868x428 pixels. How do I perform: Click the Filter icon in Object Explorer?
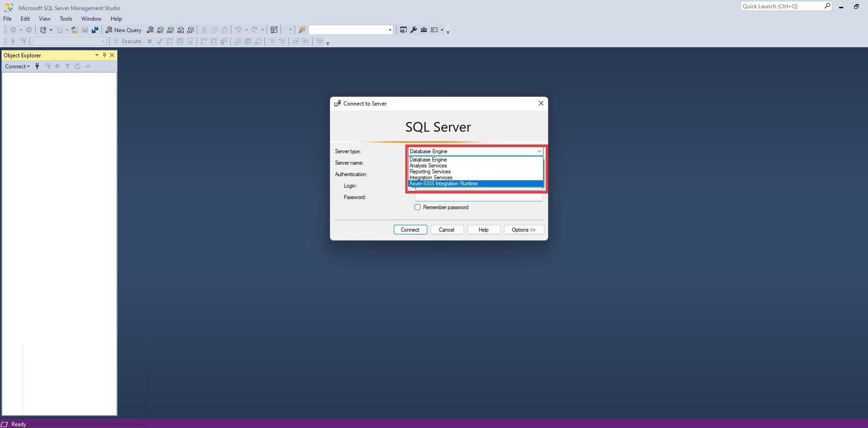[67, 66]
